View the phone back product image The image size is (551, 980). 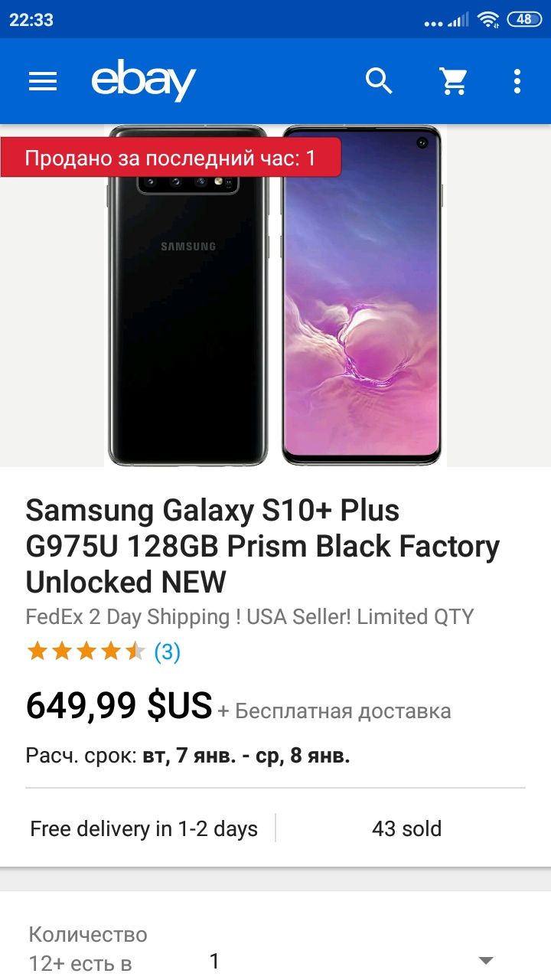click(x=187, y=296)
